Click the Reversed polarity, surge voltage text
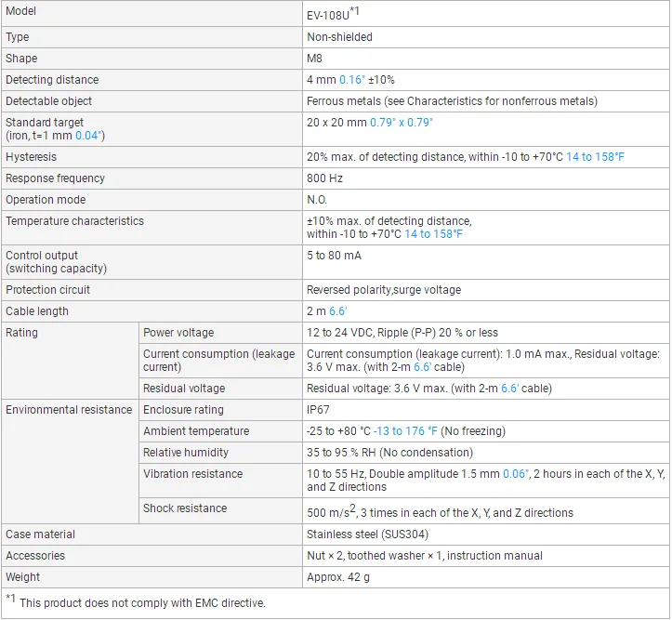The height and width of the screenshot is (620, 672). click(383, 290)
